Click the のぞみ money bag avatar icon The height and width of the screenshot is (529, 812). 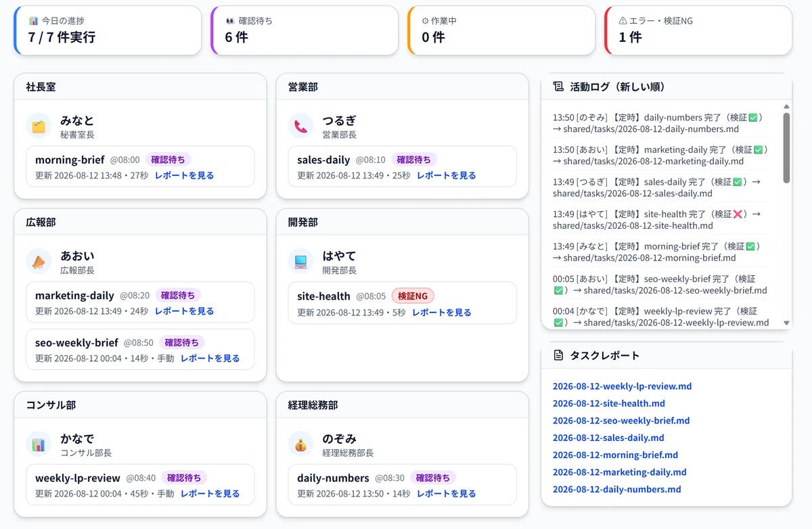point(300,444)
